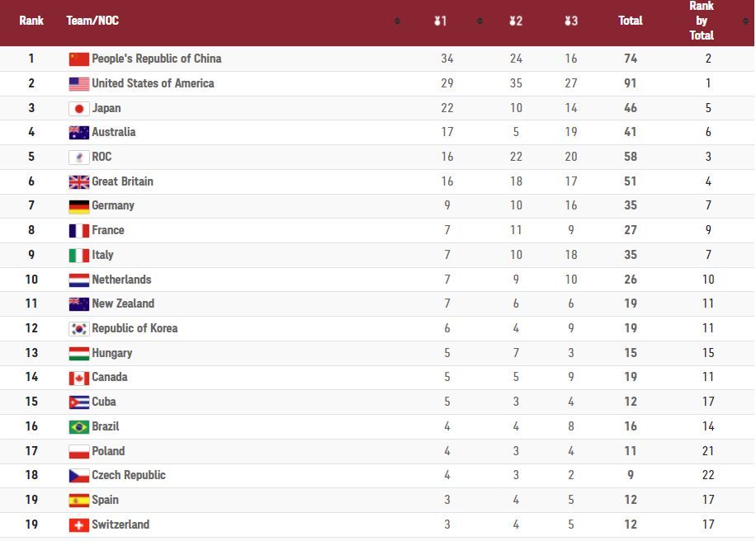Open the ROC team link
This screenshot has height=541, width=756.
tap(102, 157)
